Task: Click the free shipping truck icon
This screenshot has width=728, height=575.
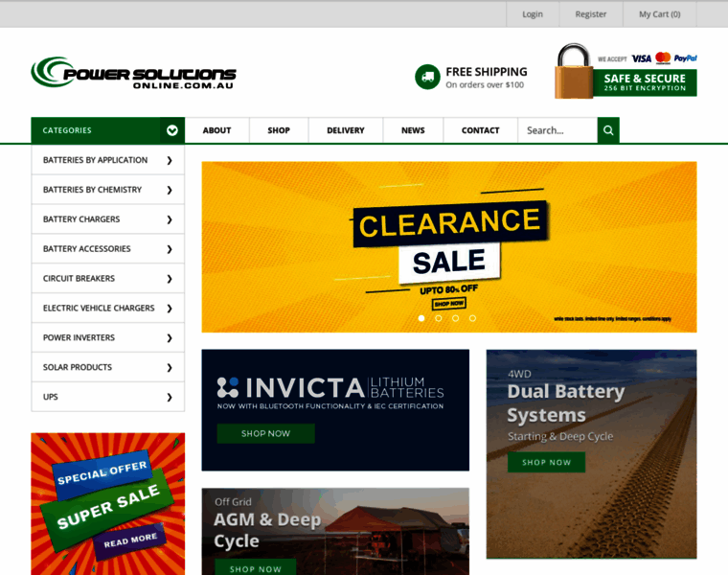Action: [x=427, y=77]
